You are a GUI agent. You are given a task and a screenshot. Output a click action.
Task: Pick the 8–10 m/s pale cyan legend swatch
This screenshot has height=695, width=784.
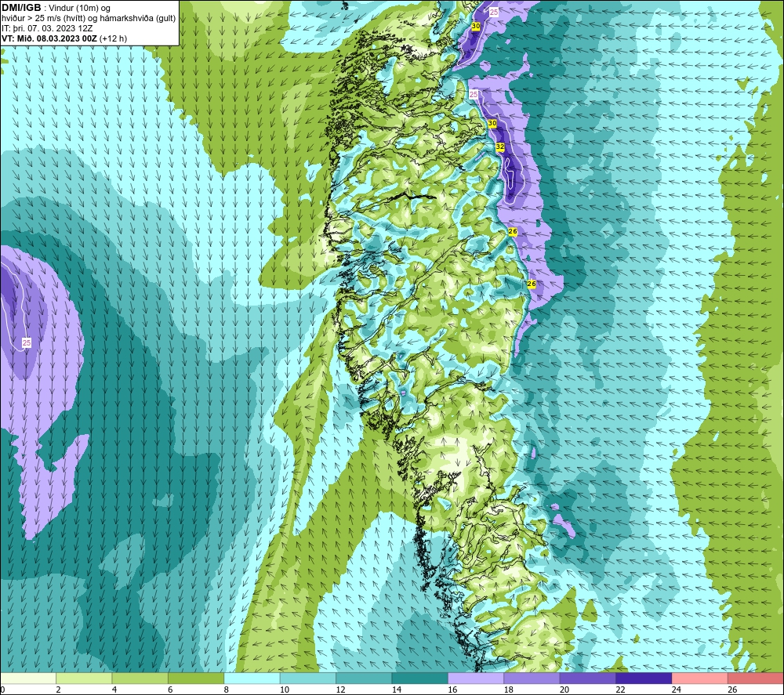coord(252,678)
